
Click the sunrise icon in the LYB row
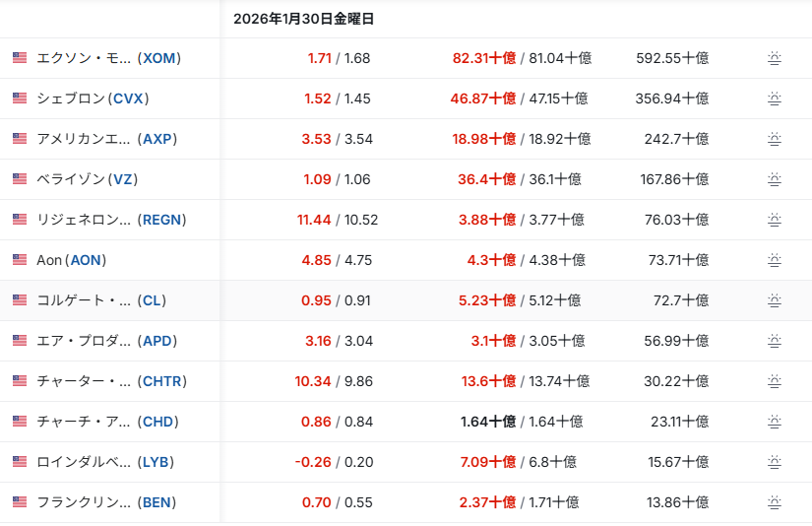[775, 462]
